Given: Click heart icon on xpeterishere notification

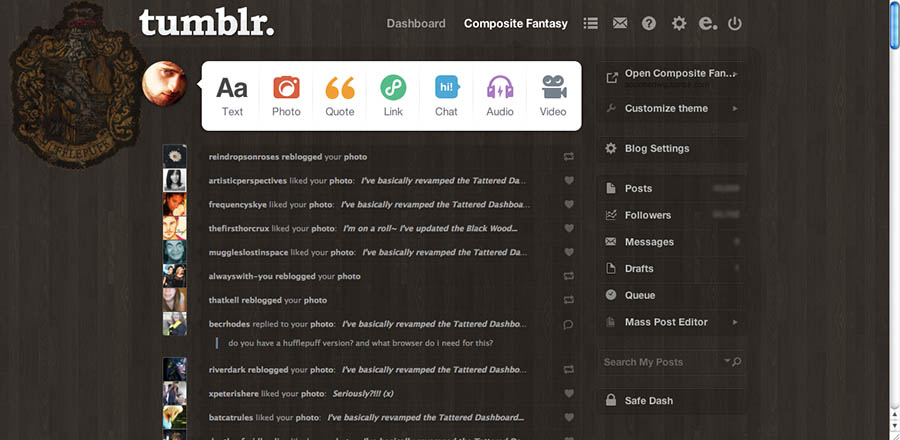Looking at the screenshot, I should coord(569,394).
